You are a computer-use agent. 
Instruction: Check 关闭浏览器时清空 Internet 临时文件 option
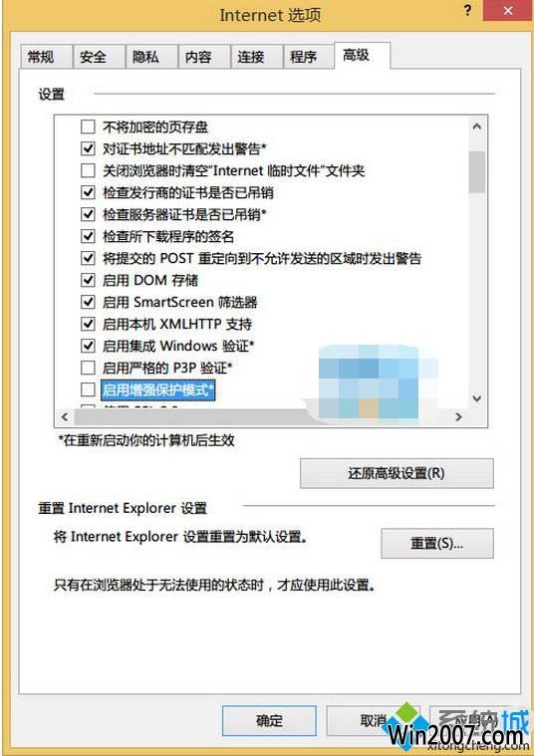pos(88,170)
